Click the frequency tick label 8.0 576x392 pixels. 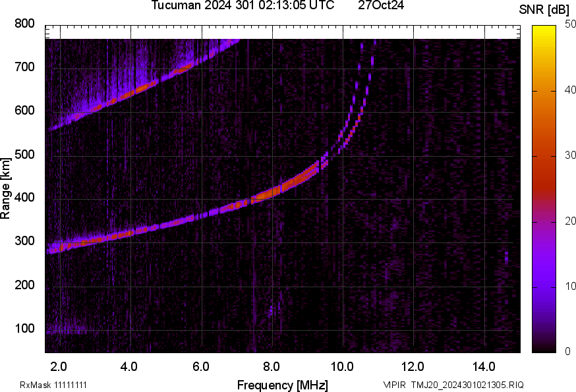[x=271, y=367]
